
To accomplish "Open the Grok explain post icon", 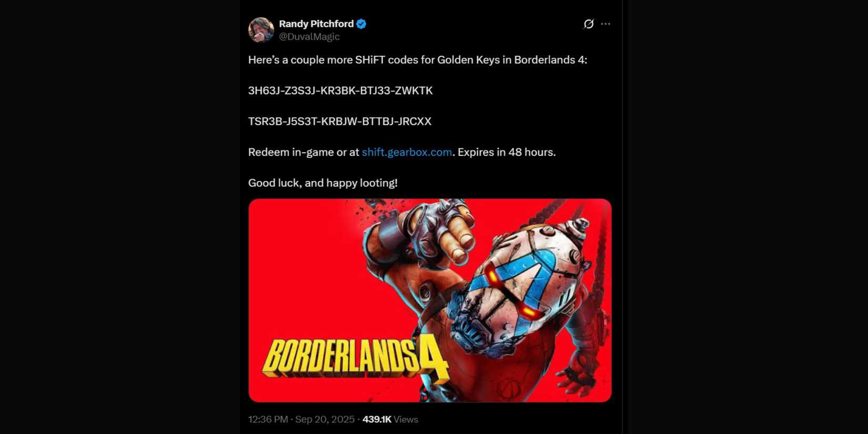I will [589, 24].
